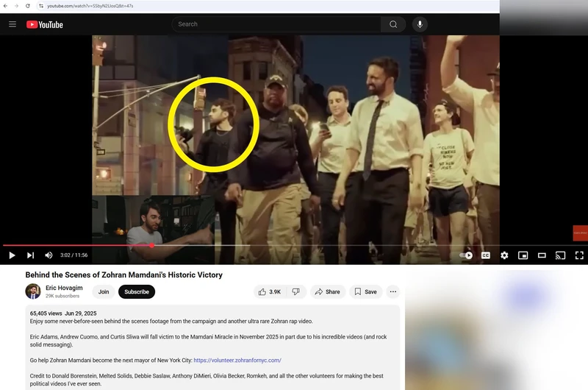Switch to theater mode
Viewport: 588px width, 390px height.
542,255
